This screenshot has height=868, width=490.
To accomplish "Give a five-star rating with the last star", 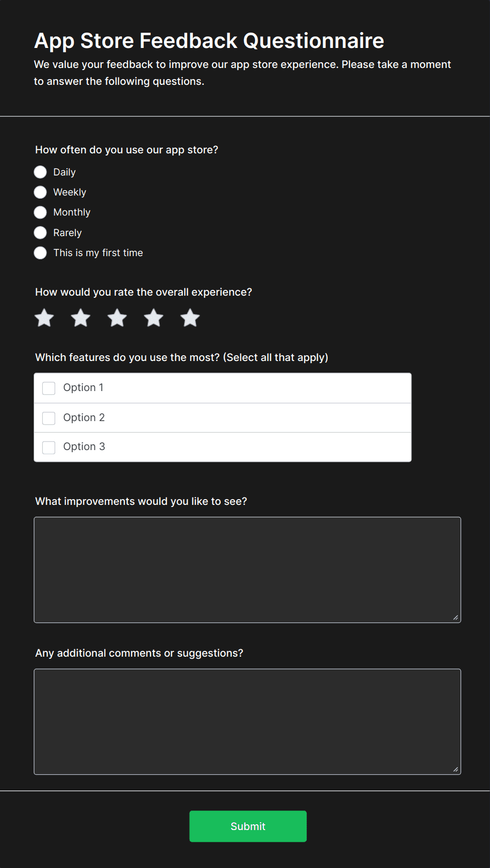I will (x=189, y=318).
